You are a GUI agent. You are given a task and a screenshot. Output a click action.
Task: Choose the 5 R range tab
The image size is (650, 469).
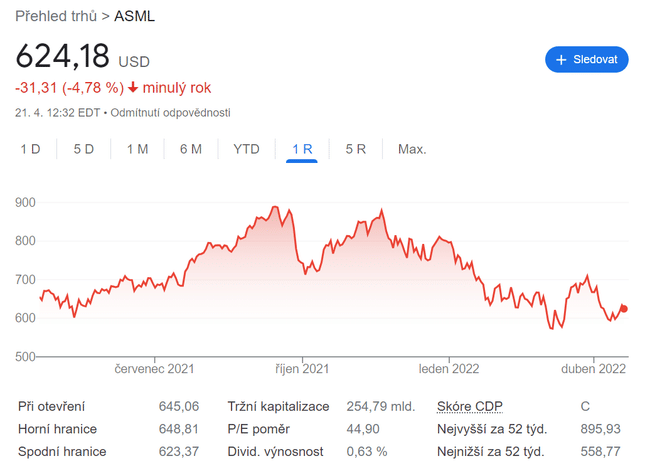point(356,149)
